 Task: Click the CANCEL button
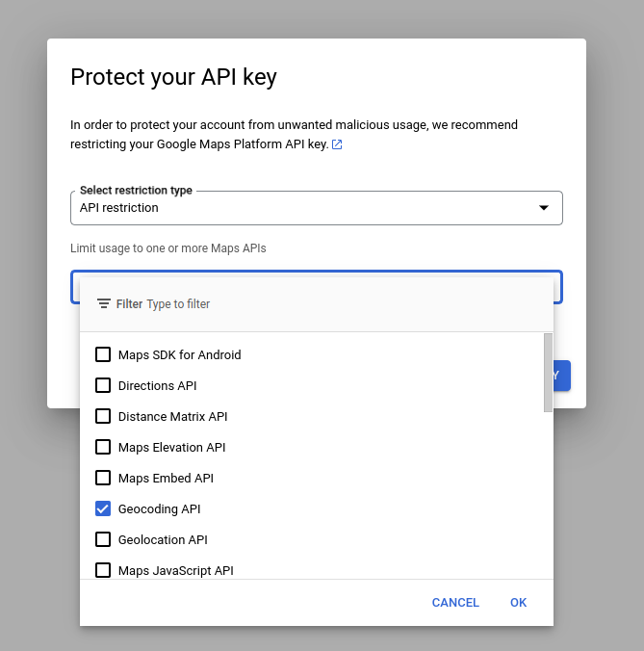(455, 603)
